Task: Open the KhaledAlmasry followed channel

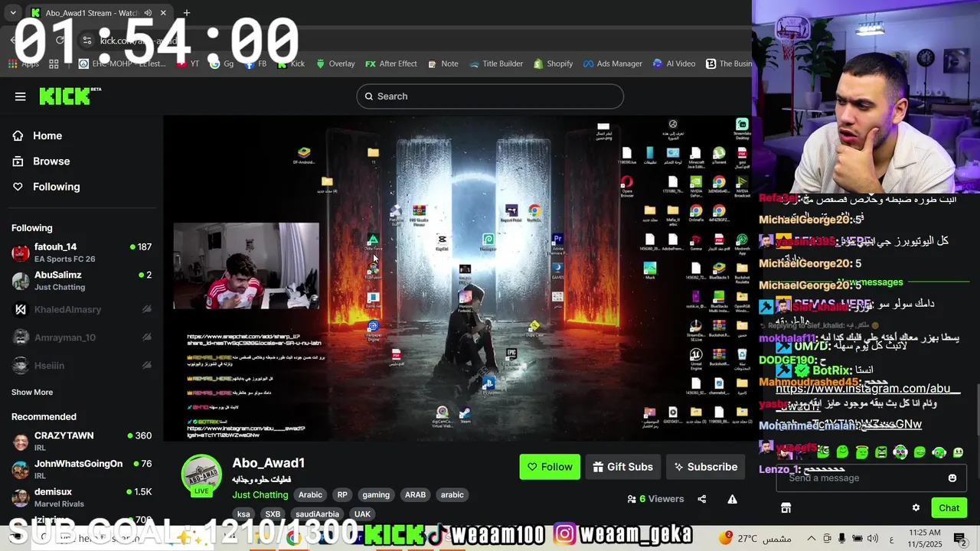Action: [x=81, y=309]
